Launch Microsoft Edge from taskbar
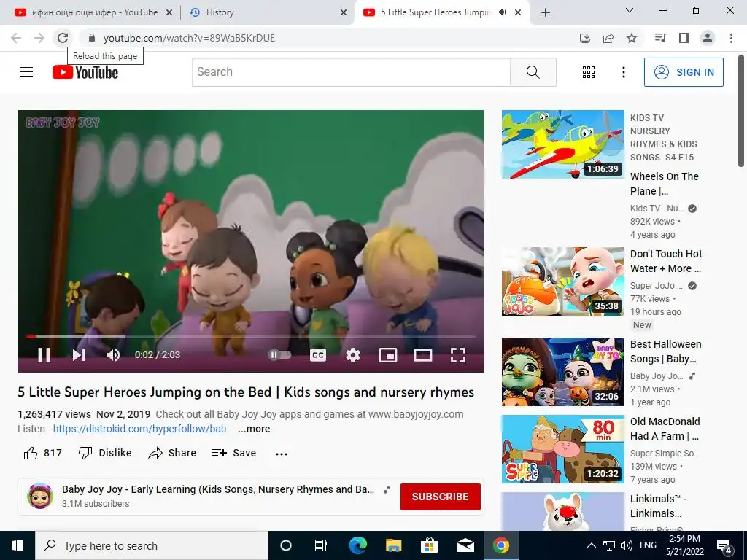747x560 pixels. tap(358, 545)
